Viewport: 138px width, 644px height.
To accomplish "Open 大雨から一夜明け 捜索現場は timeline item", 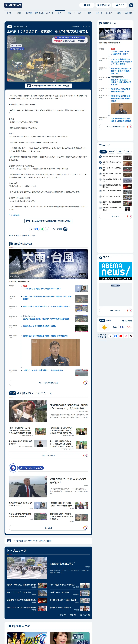I will pos(43,370).
